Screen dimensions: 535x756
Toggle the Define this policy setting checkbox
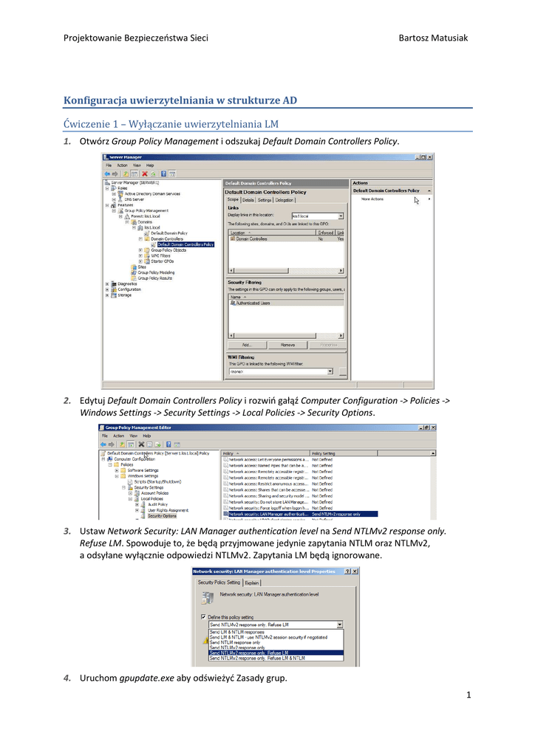click(204, 616)
